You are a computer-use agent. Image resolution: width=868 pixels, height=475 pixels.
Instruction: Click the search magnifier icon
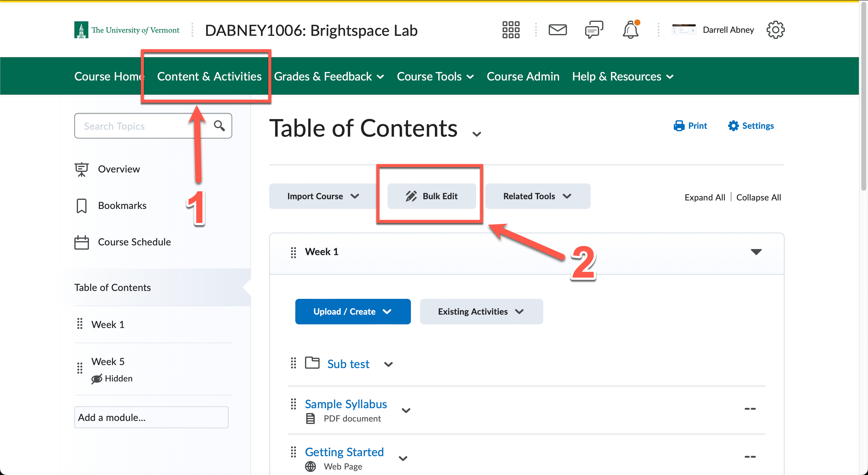219,126
